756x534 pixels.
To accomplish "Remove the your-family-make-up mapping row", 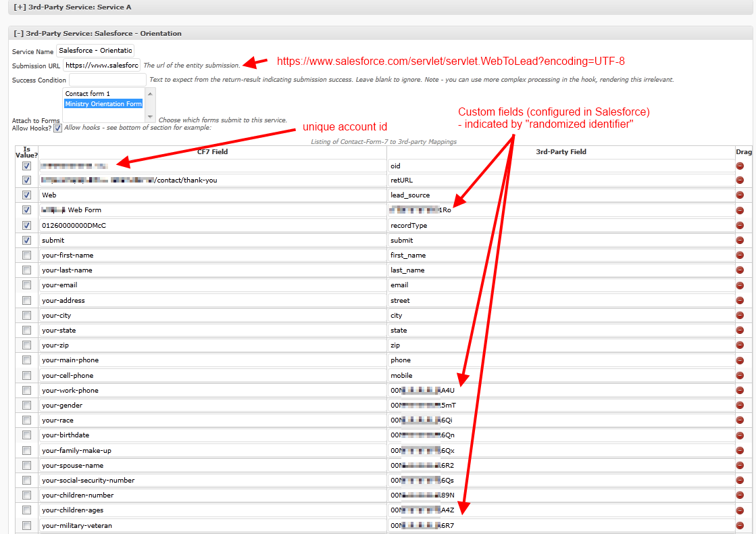I will (x=740, y=451).
